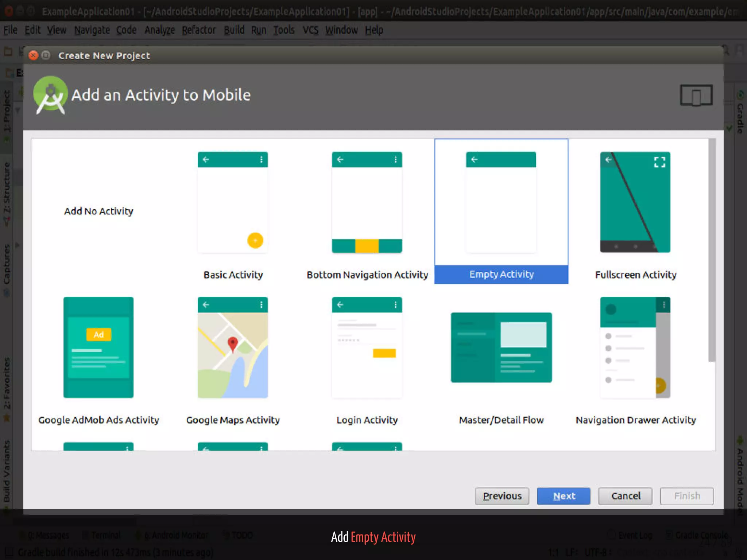Click the Fullscreen Activity label text
Screen dimensions: 747x560
[636, 275]
